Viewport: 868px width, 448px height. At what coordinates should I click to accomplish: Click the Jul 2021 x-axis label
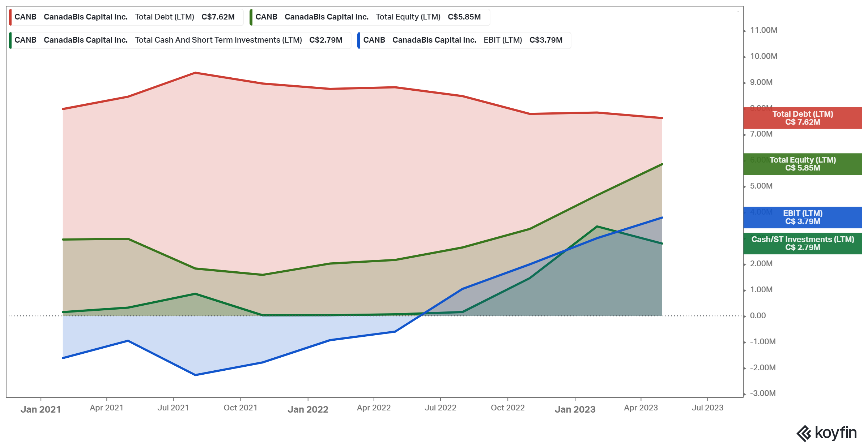tap(173, 408)
